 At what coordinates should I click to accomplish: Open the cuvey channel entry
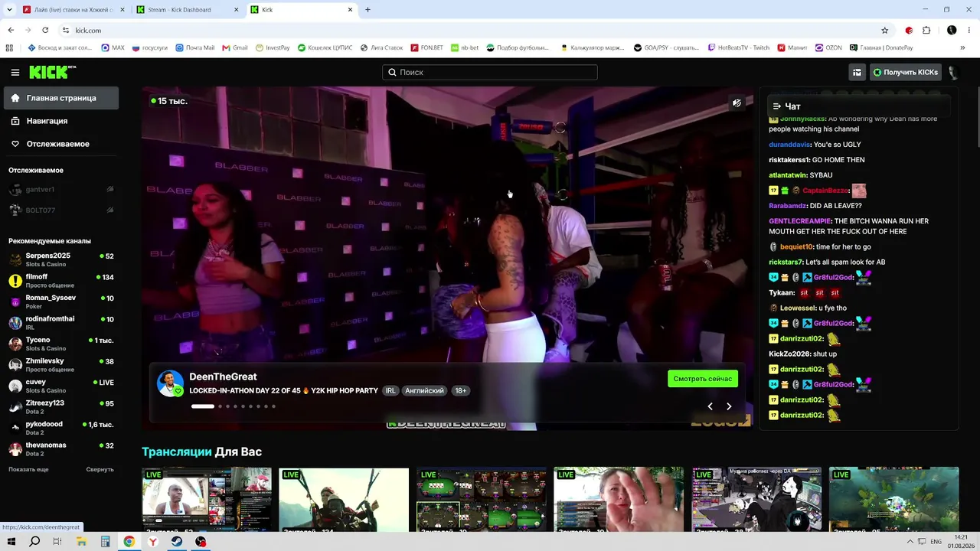tap(61, 386)
